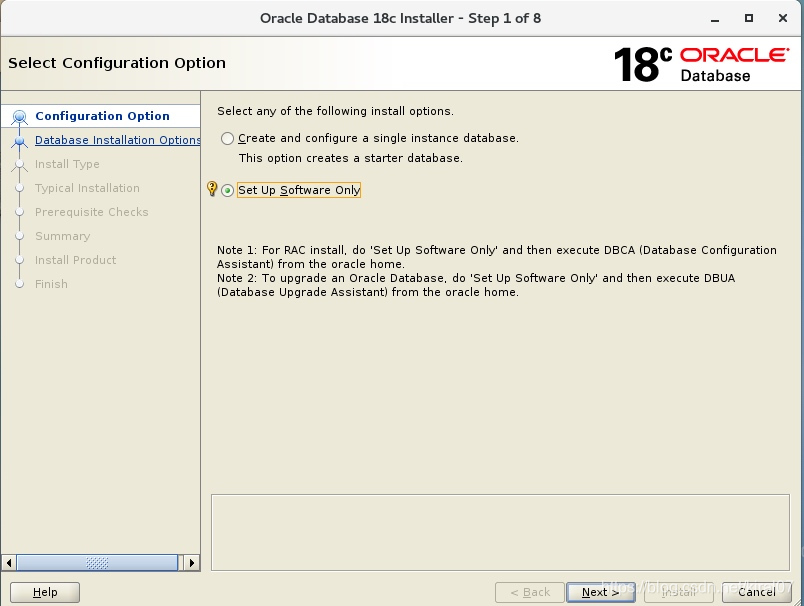Viewport: 804px width, 606px height.
Task: Open the Configuration Option step in sidebar
Action: coord(102,116)
